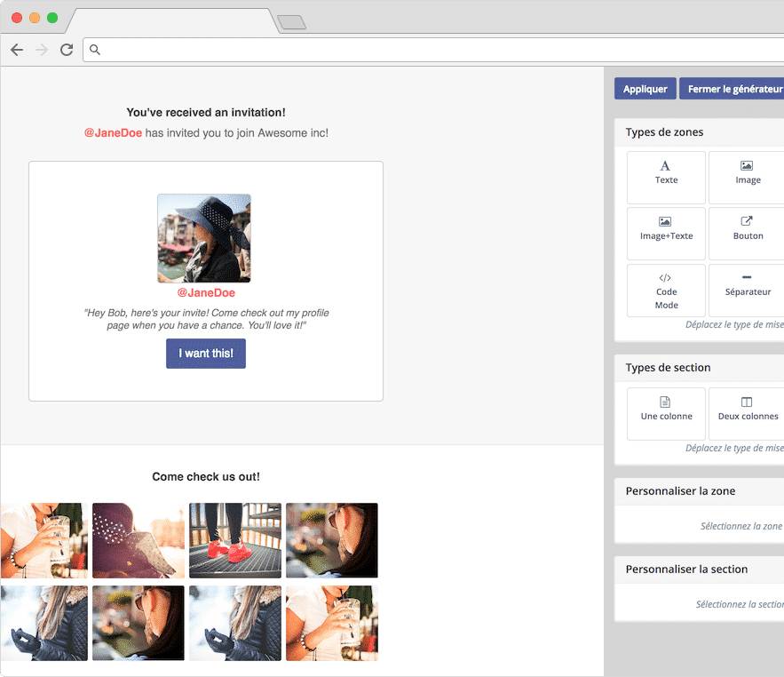This screenshot has width=784, height=677.
Task: Reload the page with refresh icon
Action: tap(67, 50)
